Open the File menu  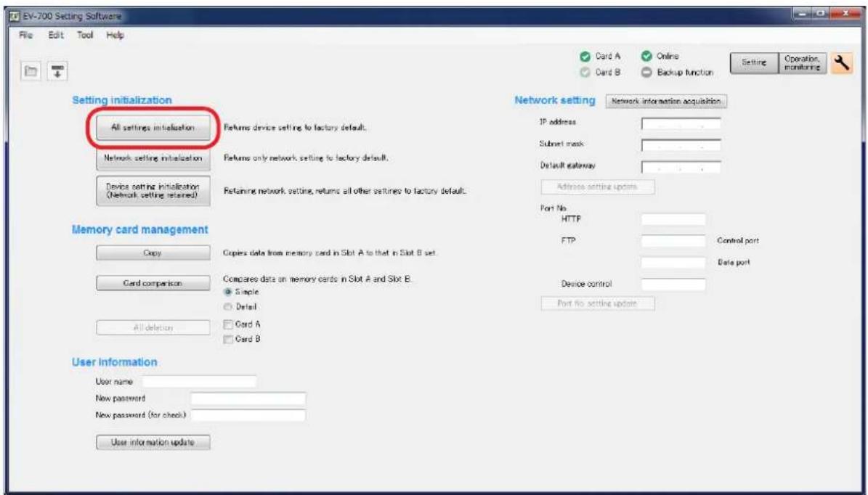pos(25,35)
